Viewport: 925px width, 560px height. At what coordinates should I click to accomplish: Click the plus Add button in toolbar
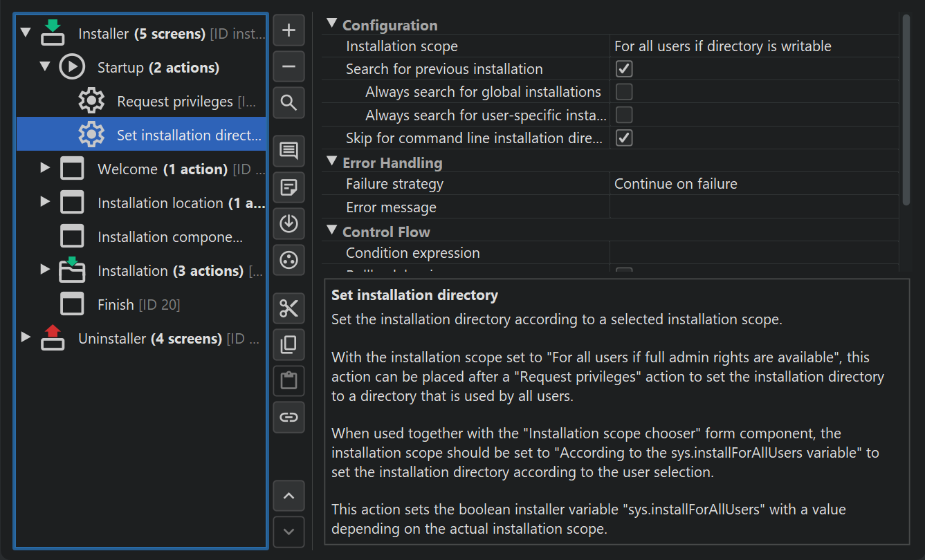coord(289,31)
